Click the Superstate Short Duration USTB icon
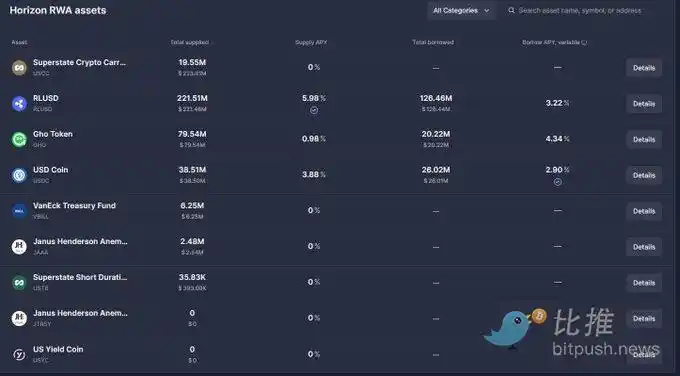Viewport: 680px width, 376px height. [19, 283]
